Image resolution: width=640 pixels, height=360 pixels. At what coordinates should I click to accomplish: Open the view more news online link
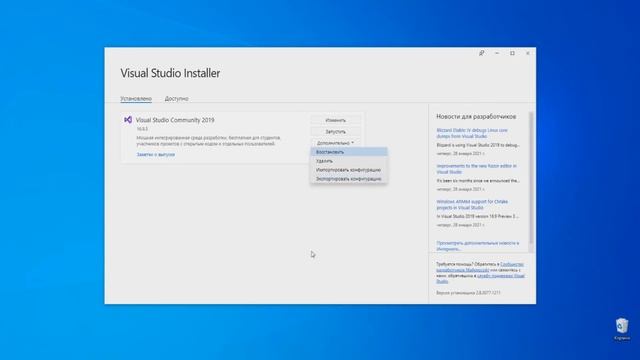478,246
